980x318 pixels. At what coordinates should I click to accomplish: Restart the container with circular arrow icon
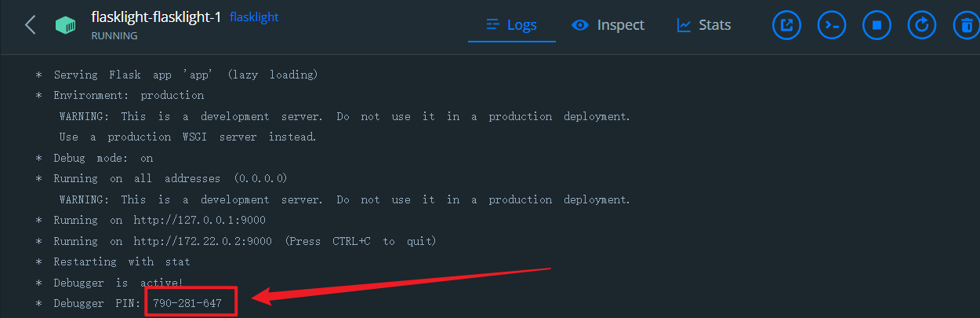pyautogui.click(x=922, y=25)
